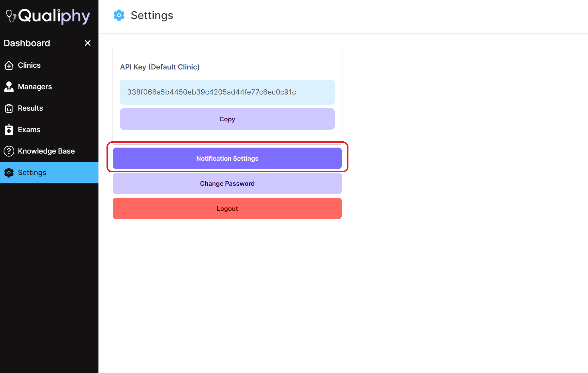
Task: Open Notification Settings
Action: coord(227,158)
